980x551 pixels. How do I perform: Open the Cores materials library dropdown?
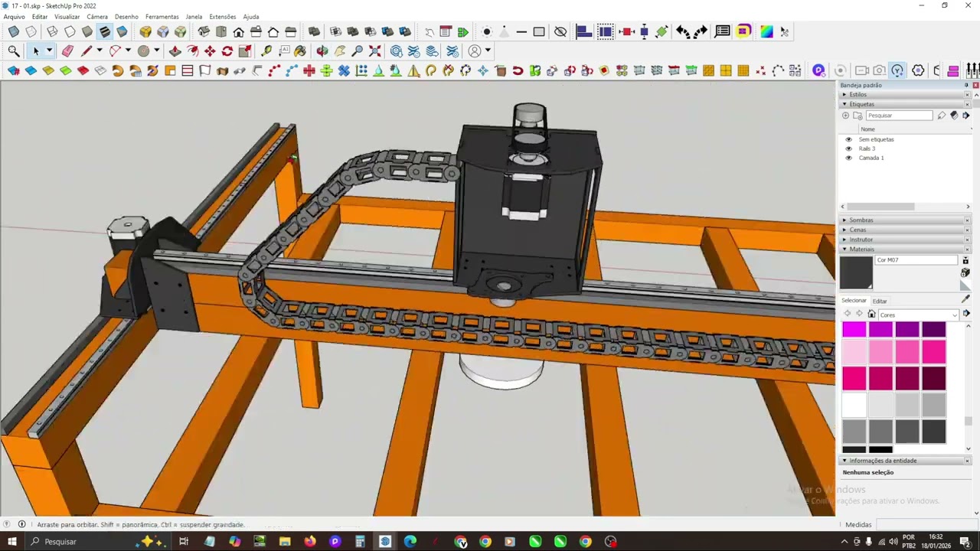click(918, 315)
